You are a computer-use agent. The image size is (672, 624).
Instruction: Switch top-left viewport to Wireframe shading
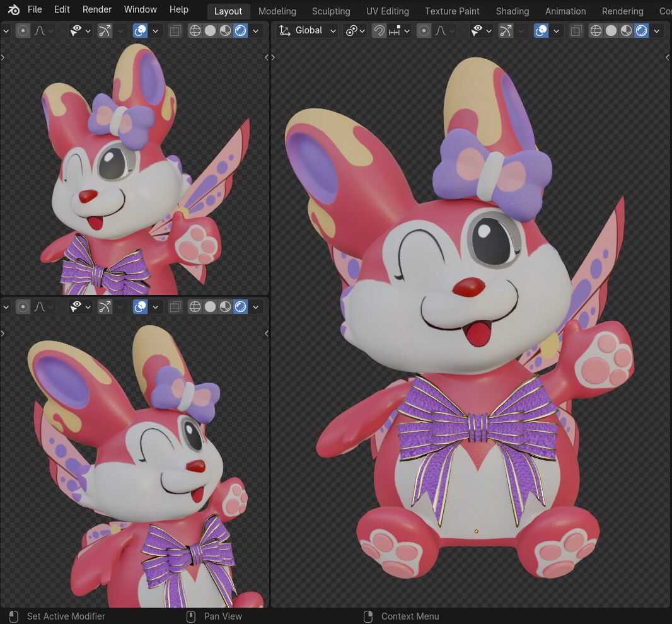pyautogui.click(x=194, y=30)
